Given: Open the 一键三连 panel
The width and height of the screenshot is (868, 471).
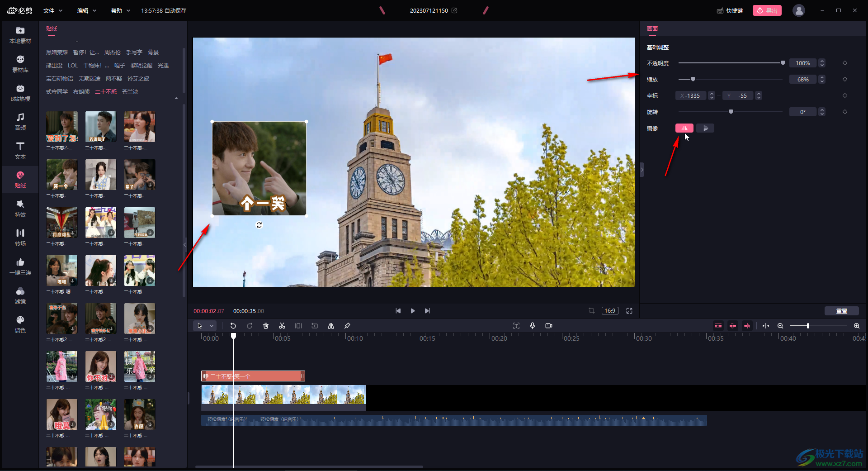Looking at the screenshot, I should coord(20,267).
